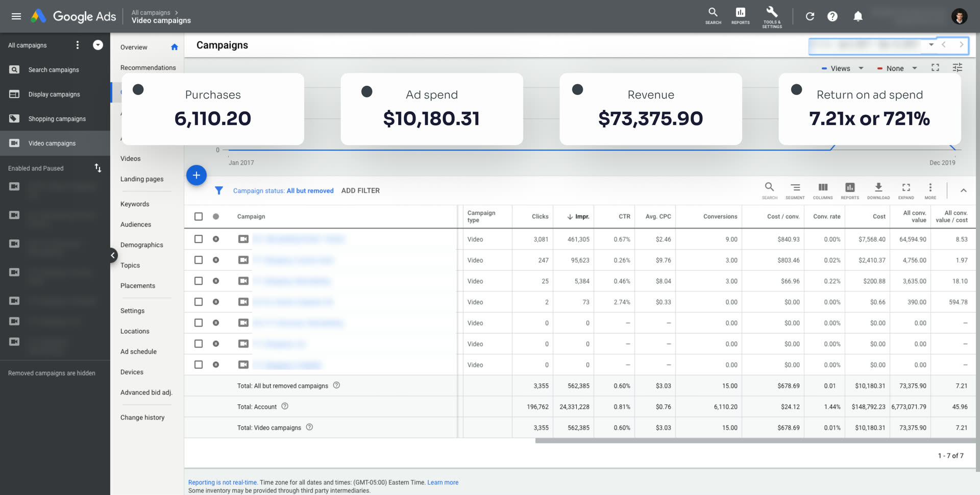Image resolution: width=980 pixels, height=495 pixels.
Task: Edit Campaign status filter
Action: pyautogui.click(x=283, y=190)
